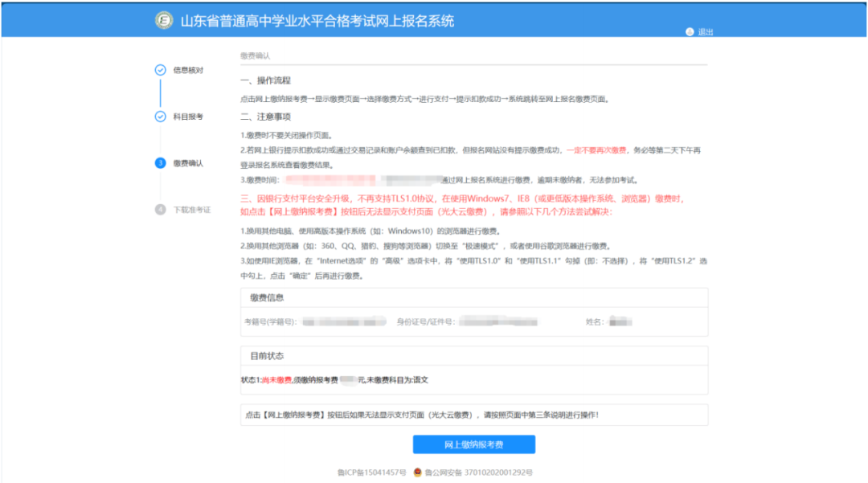Select the step 3 number circle
This screenshot has width=868, height=483.
coord(160,163)
